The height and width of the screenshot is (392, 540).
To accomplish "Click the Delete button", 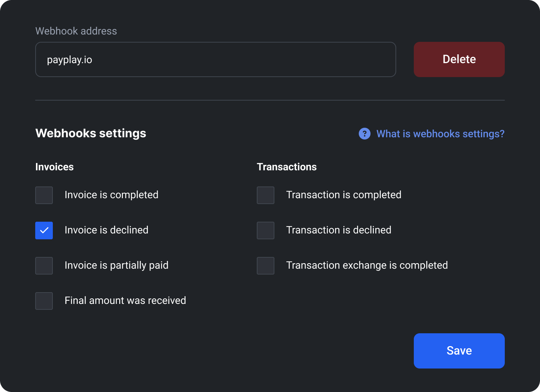I will pos(459,59).
